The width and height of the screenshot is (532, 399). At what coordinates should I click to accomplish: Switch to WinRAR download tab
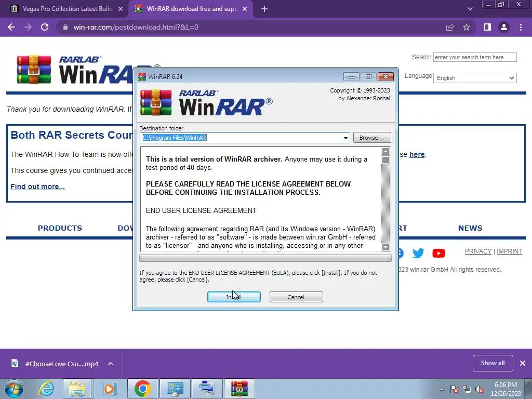(190, 9)
